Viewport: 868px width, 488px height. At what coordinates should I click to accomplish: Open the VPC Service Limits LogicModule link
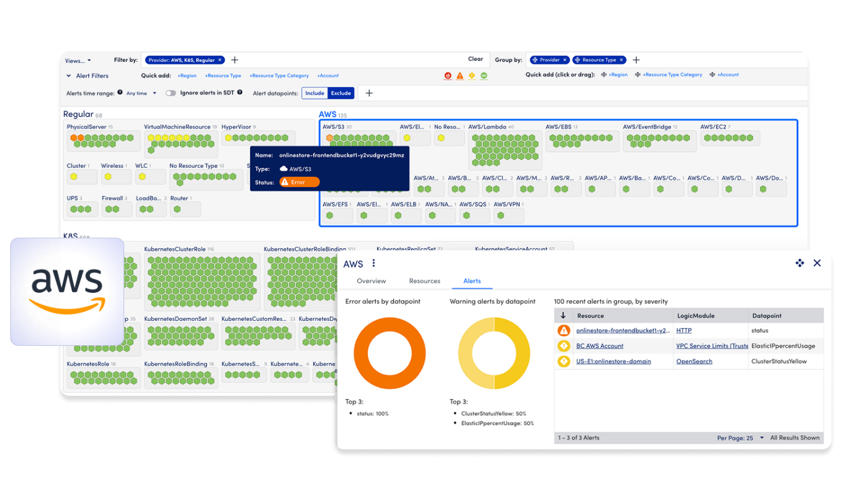click(712, 346)
